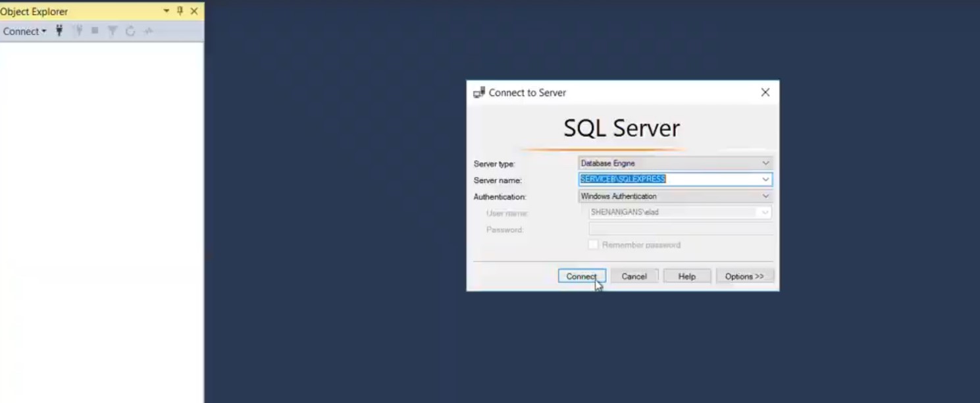This screenshot has height=403, width=980.
Task: Open the Connect dropdown in Object Explorer
Action: coord(24,31)
